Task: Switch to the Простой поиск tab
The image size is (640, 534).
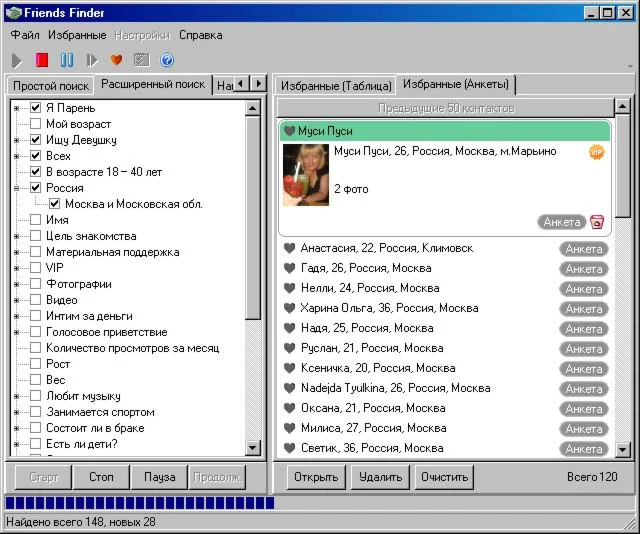Action: point(50,86)
